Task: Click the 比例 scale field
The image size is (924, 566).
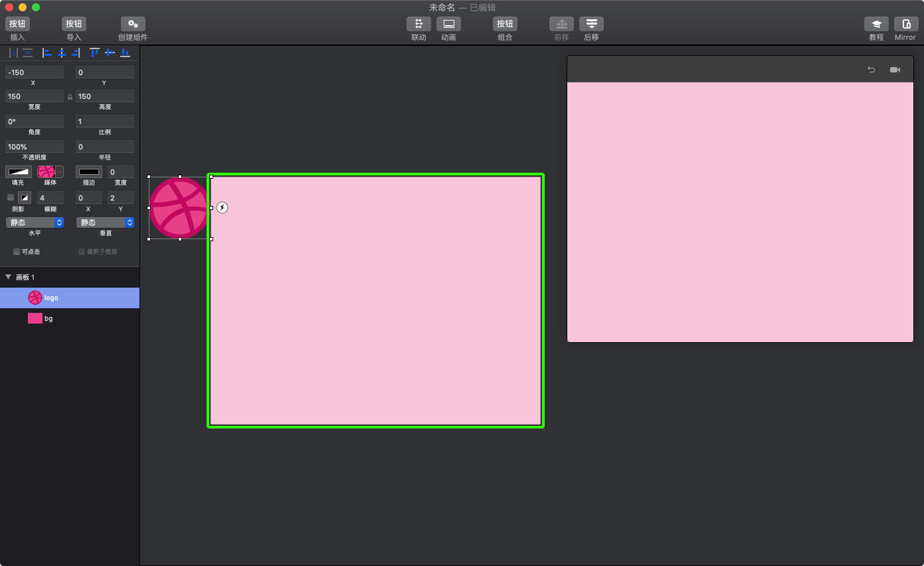Action: (x=105, y=122)
